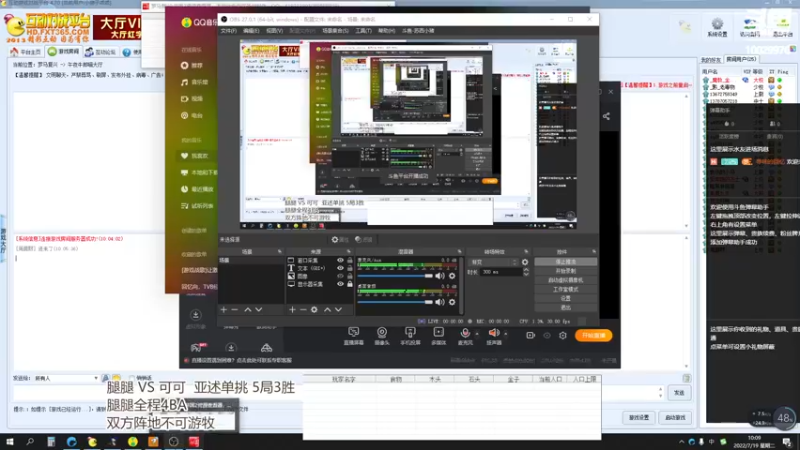The image size is (800, 450).
Task: Open scene transition dropdown 淡变
Action: [493, 262]
